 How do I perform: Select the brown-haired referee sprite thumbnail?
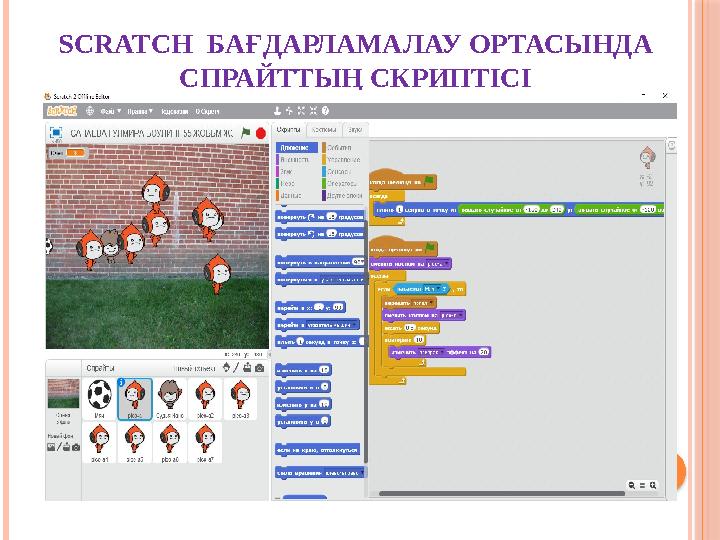click(170, 399)
